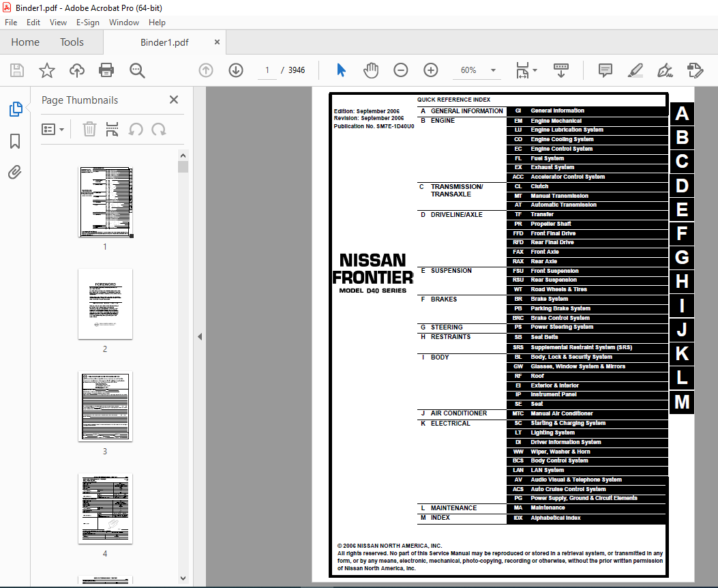The image size is (718, 588).
Task: Switch to the Home tab
Action: coord(25,42)
